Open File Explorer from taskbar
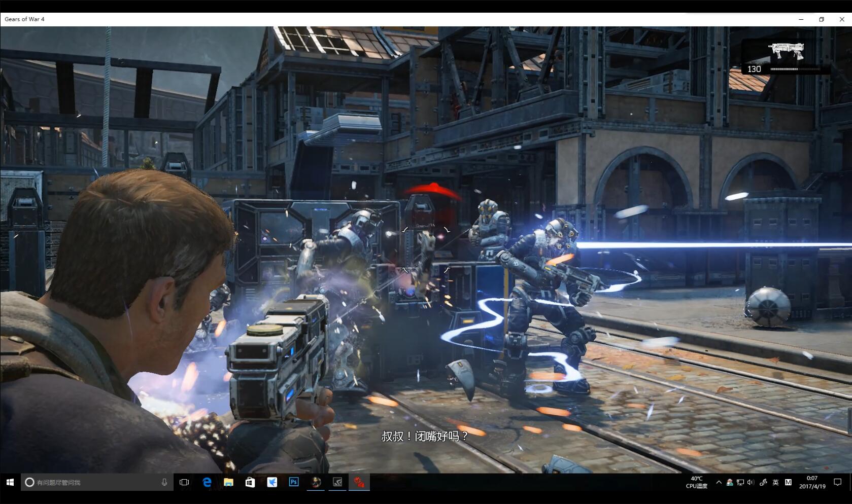The image size is (852, 504). 228,482
